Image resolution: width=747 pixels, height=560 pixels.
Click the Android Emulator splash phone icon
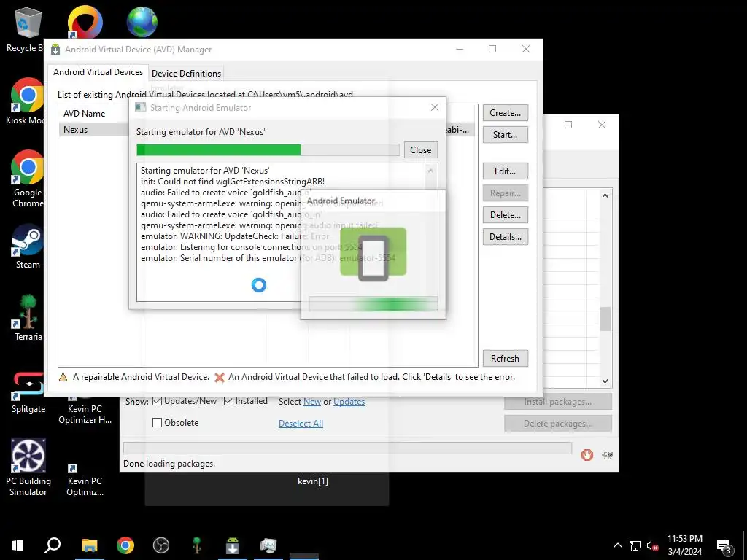point(373,254)
